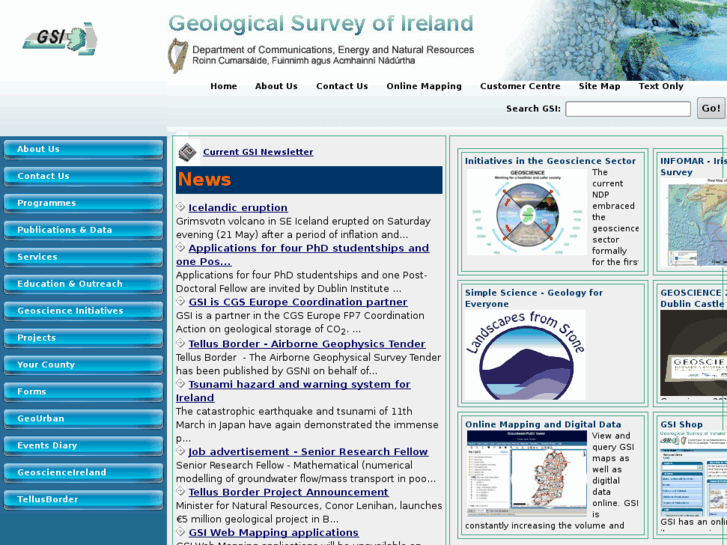Open Simple Science - Geology for Everyone heading
This screenshot has width=727, height=545.
534,298
